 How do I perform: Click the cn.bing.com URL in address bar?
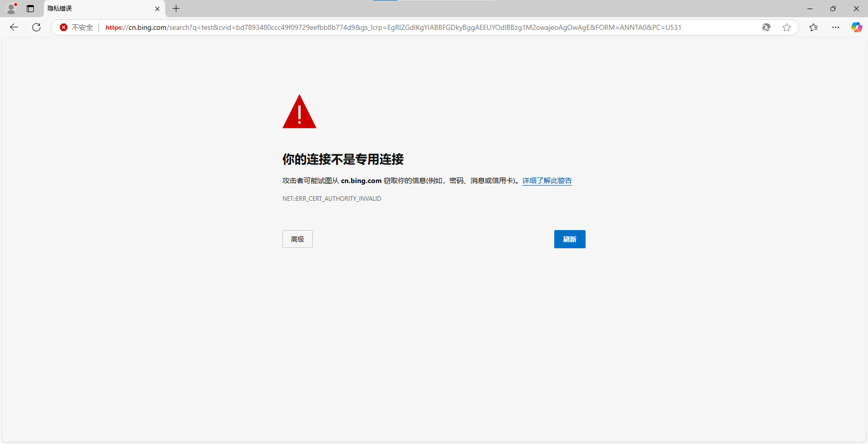[x=393, y=27]
